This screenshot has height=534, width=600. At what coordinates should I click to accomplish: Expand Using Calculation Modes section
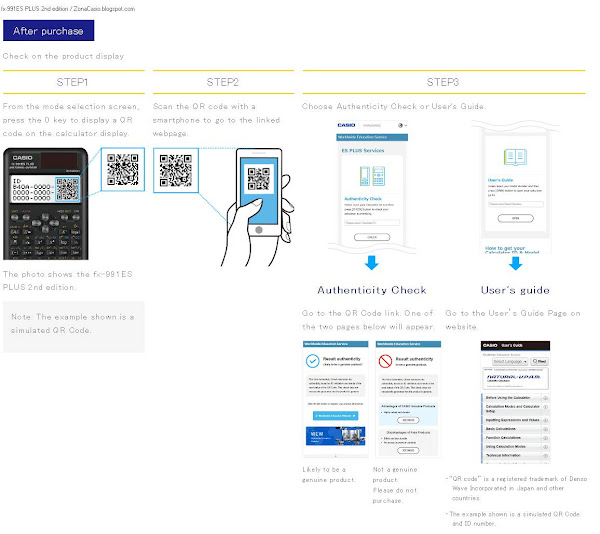pyautogui.click(x=515, y=446)
